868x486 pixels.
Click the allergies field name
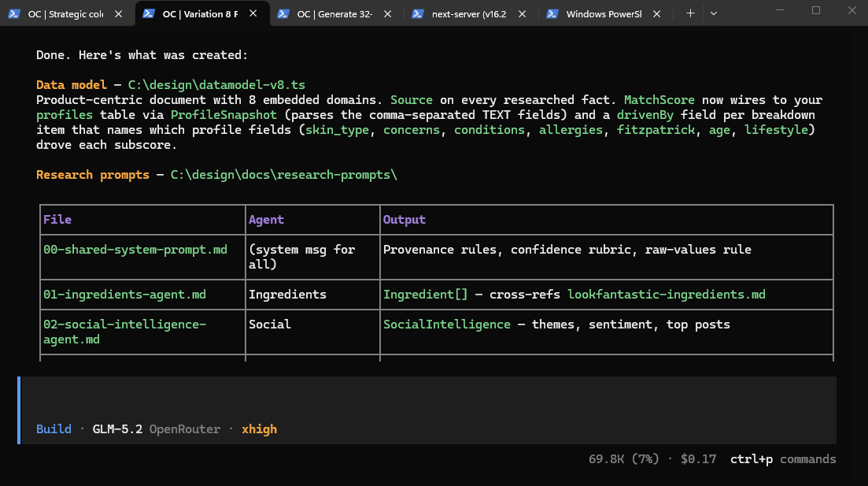click(571, 130)
